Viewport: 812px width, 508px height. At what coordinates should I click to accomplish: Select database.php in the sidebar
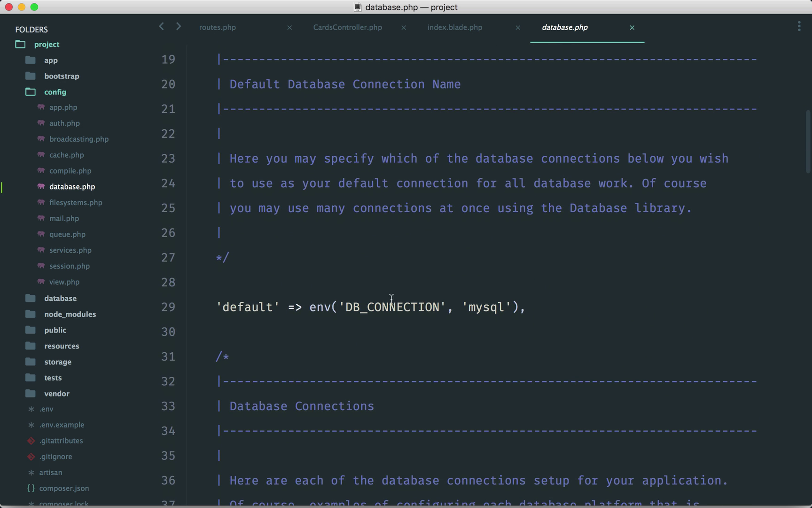72,187
